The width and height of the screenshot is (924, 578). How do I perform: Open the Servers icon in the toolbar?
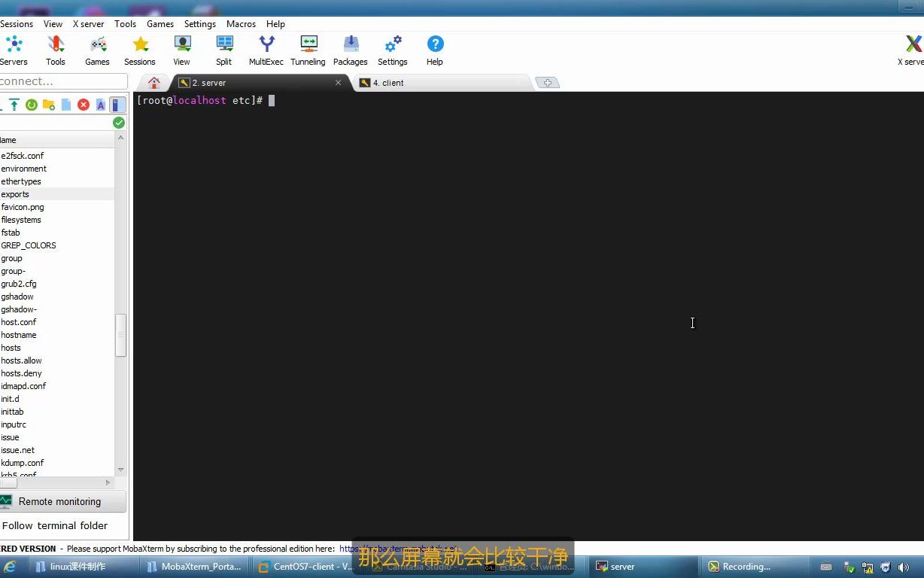pos(14,44)
